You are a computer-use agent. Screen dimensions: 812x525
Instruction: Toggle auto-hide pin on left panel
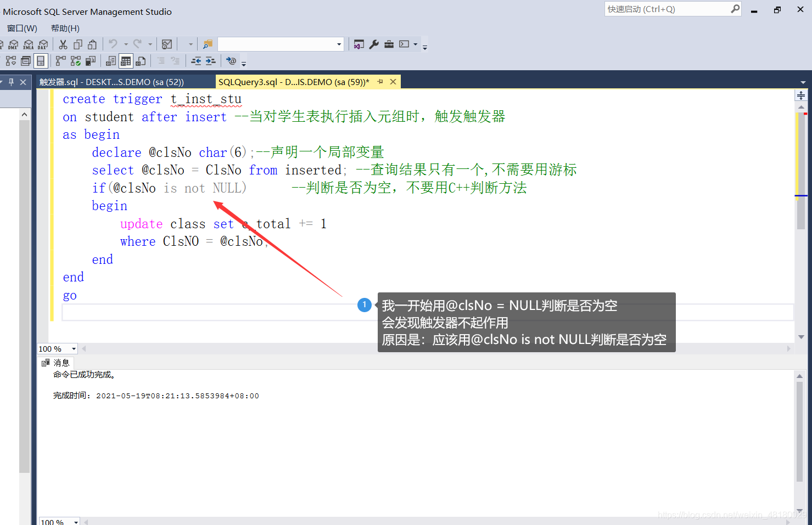tap(11, 82)
